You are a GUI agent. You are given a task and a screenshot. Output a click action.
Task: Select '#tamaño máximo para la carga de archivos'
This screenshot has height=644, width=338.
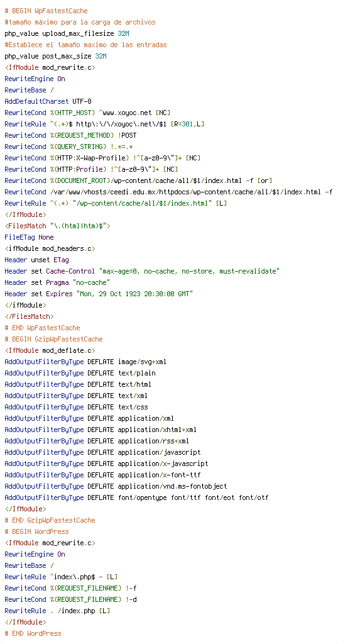[x=80, y=22]
